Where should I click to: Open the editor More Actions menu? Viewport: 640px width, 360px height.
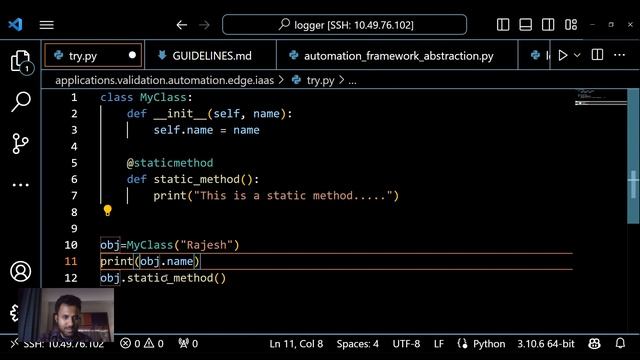[x=620, y=55]
